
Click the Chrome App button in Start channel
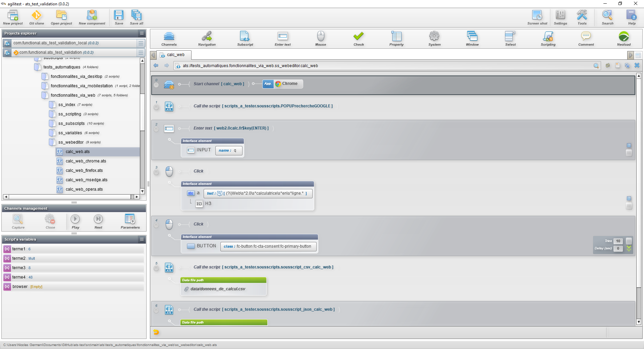pos(282,84)
